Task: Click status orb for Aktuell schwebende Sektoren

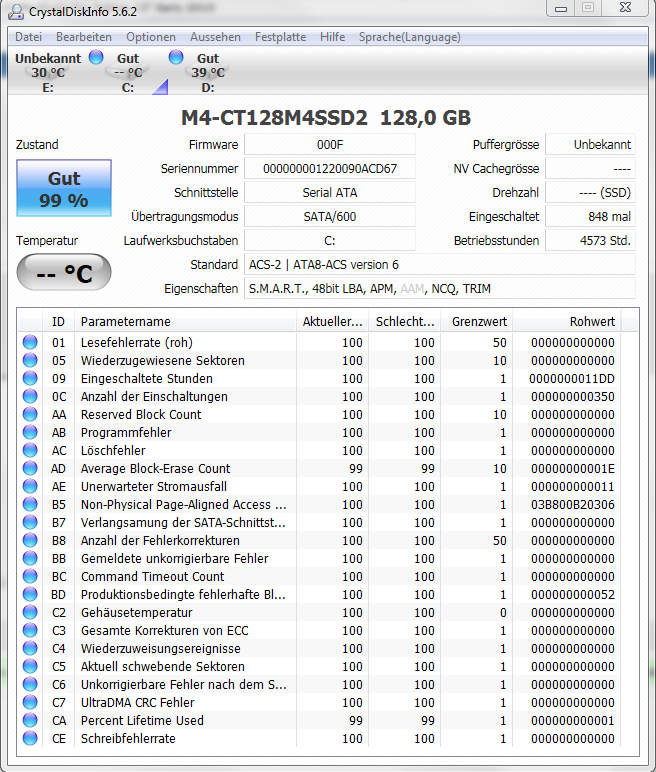Action: [x=30, y=666]
